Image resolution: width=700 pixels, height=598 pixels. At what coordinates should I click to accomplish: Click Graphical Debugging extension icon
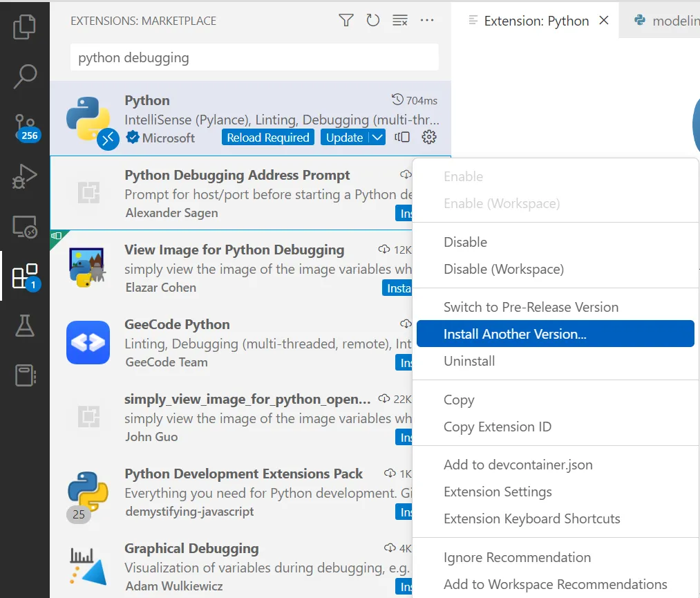[x=88, y=566]
